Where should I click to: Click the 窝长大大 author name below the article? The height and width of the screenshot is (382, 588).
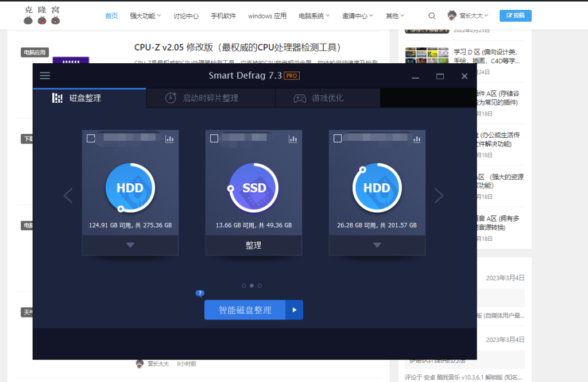[x=158, y=364]
